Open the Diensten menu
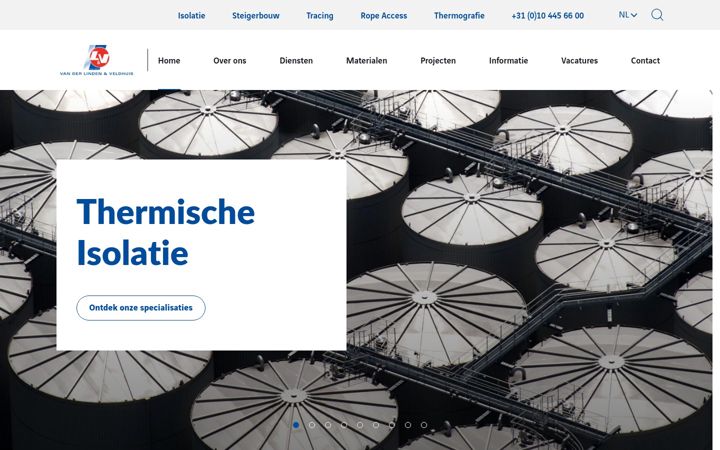 pyautogui.click(x=296, y=61)
